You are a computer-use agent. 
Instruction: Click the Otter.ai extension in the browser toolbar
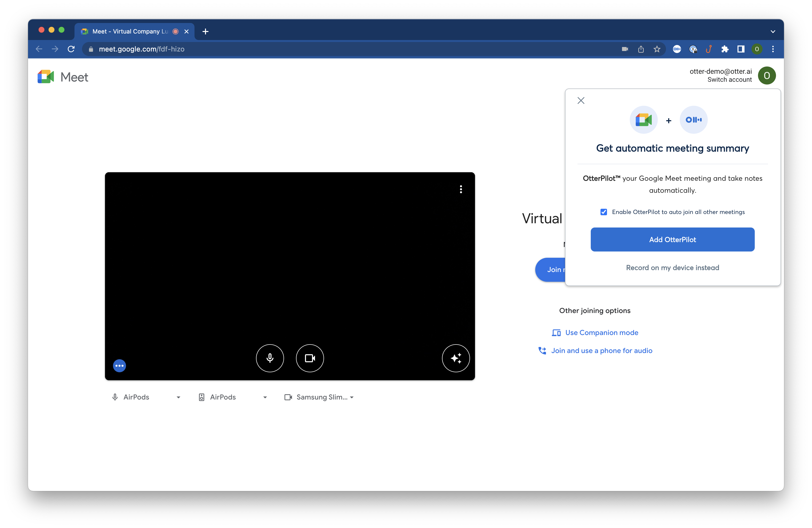[677, 49]
